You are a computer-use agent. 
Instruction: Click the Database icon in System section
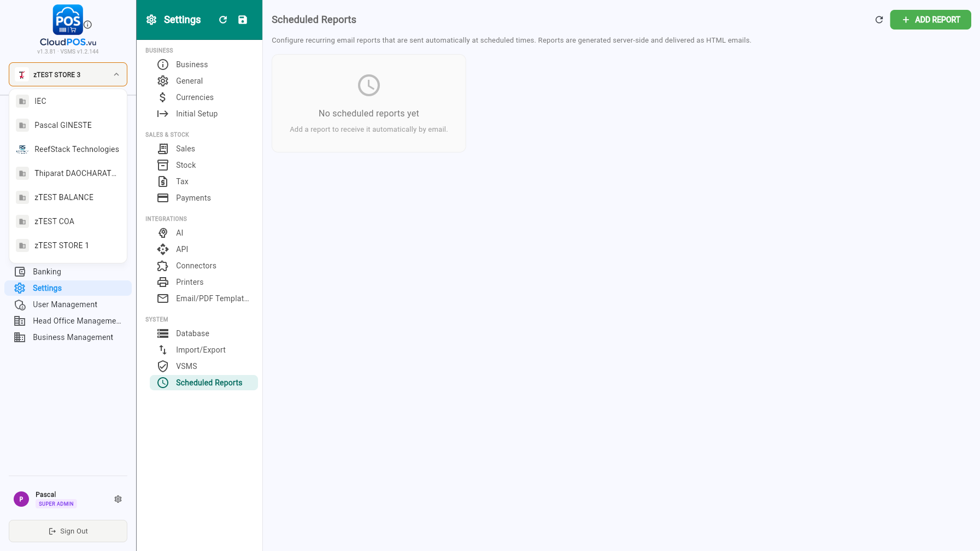[163, 333]
